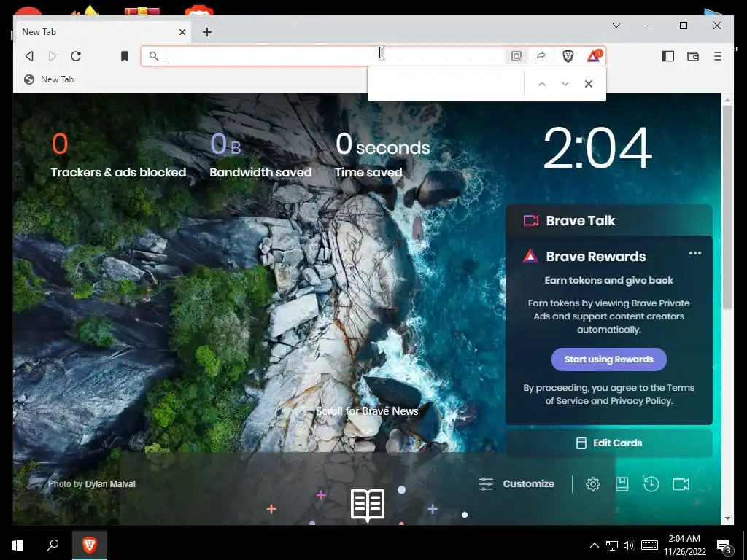Open Brave Rewards card options menu
Viewport: 747px width, 560px height.
click(x=695, y=253)
